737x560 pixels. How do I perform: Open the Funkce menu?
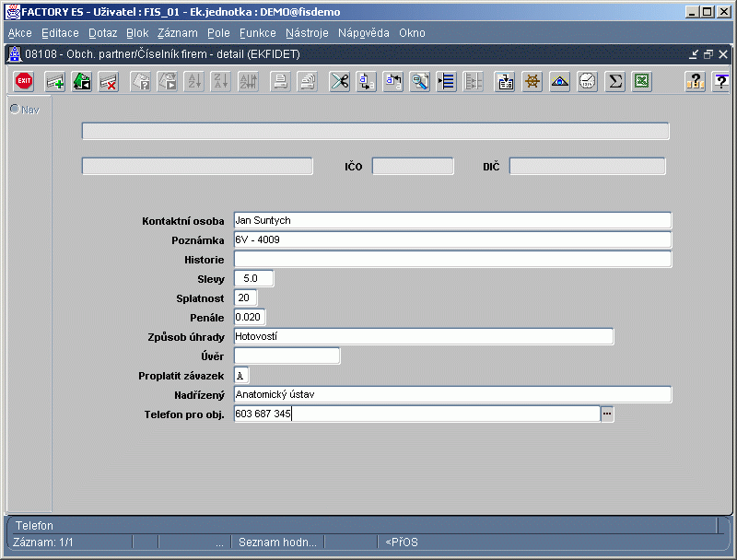[x=258, y=33]
